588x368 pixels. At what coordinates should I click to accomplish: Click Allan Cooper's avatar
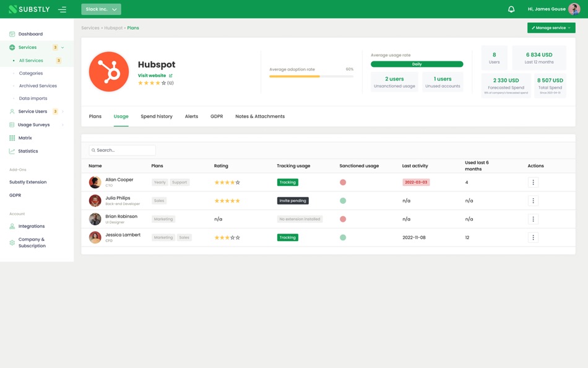(x=95, y=182)
